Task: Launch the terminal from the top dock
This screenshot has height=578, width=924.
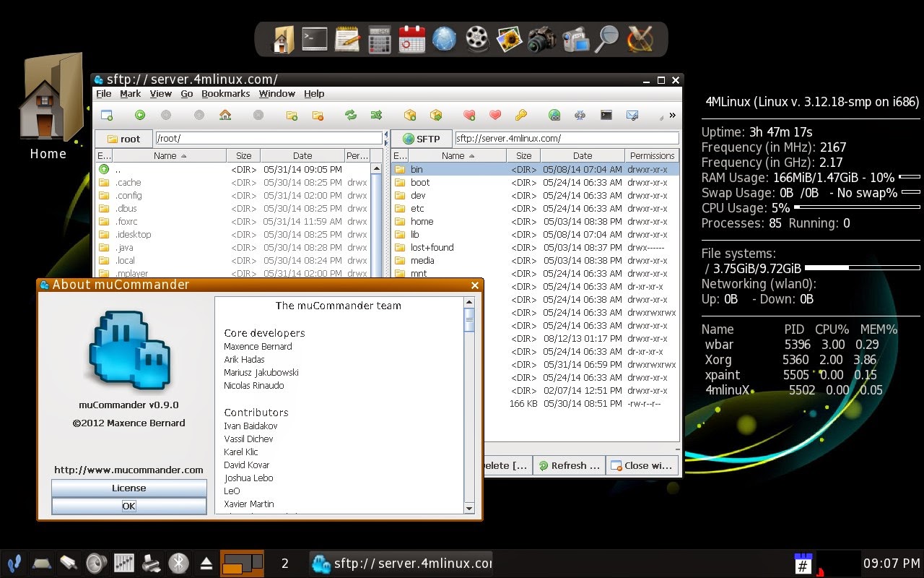Action: [x=315, y=39]
